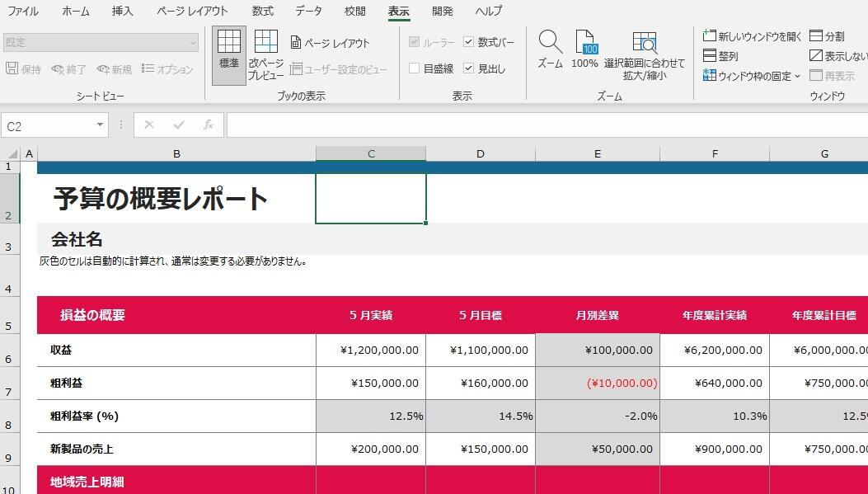Viewport: 868px width, 494px height.
Task: Switch to ページレイアウト view
Action: point(331,43)
